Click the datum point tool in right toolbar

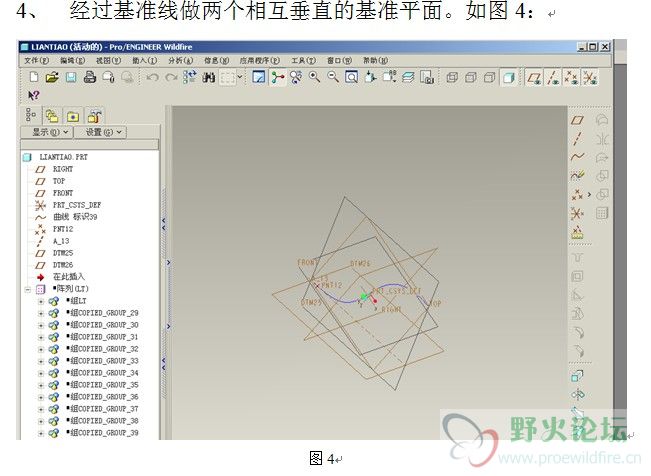pos(577,194)
